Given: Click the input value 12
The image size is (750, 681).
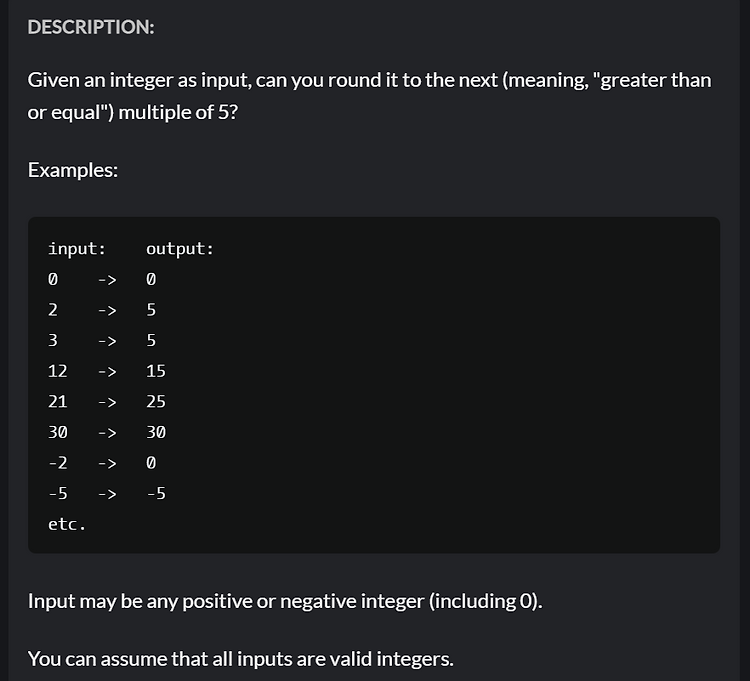Looking at the screenshot, I should pos(57,371).
